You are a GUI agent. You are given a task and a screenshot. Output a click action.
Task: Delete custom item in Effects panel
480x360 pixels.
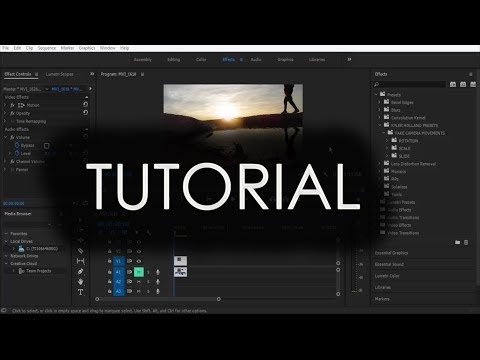466,242
